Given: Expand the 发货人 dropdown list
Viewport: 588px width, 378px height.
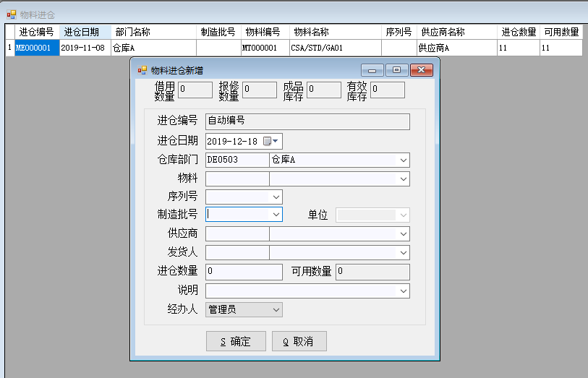Looking at the screenshot, I should pyautogui.click(x=403, y=252).
